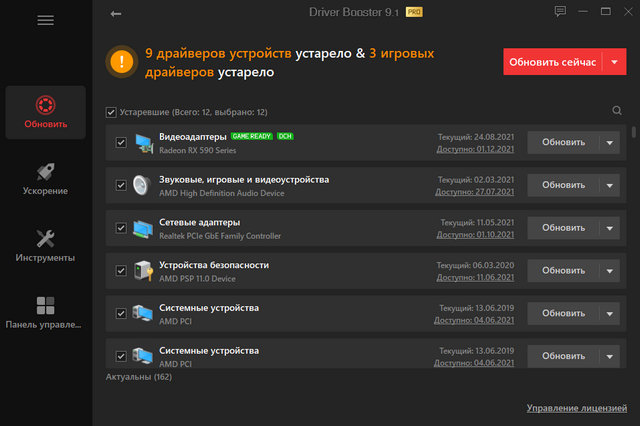
Task: Click the search magnifier icon
Action: pos(617,112)
